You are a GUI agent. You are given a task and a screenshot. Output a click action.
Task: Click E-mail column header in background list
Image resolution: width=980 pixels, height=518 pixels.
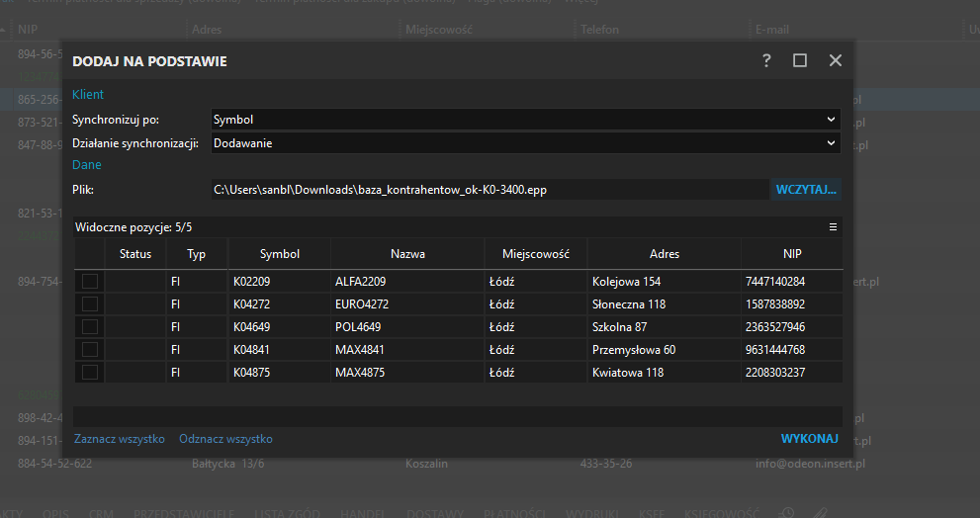(772, 30)
